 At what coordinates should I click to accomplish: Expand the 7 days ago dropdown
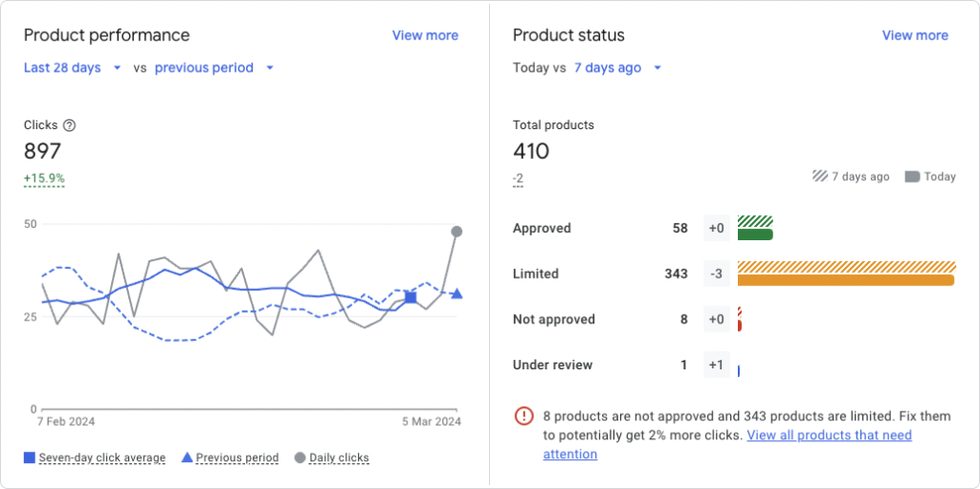pyautogui.click(x=617, y=68)
